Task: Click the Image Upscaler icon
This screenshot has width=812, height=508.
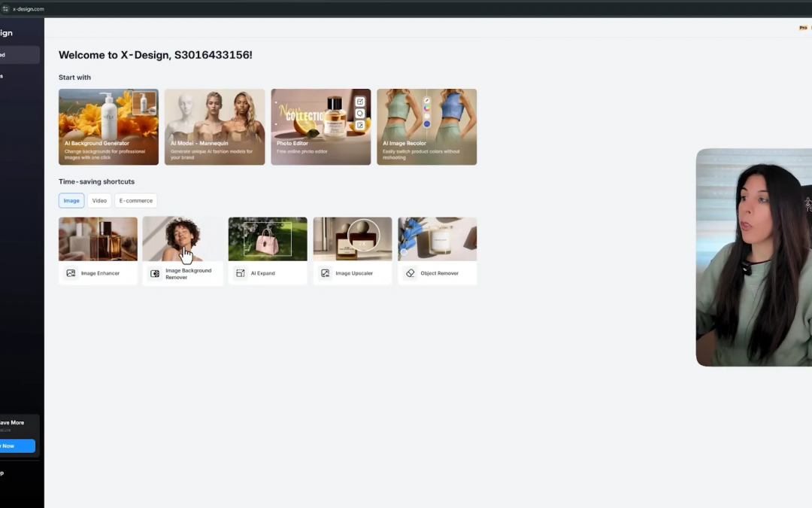Action: pos(326,273)
